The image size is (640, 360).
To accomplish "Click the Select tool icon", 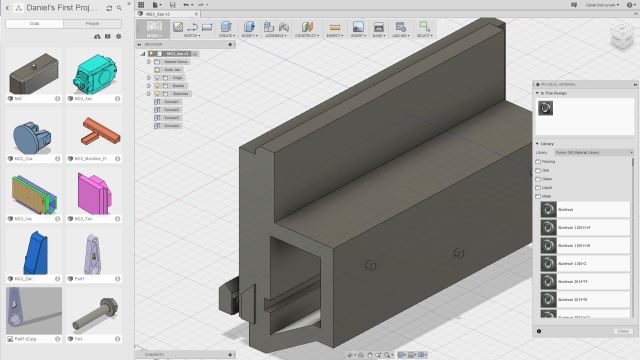I will pos(424,27).
